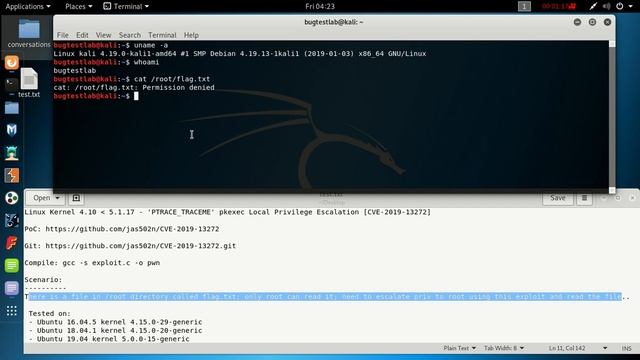
Task: Click the 'whoami' command line
Action: coord(106,62)
